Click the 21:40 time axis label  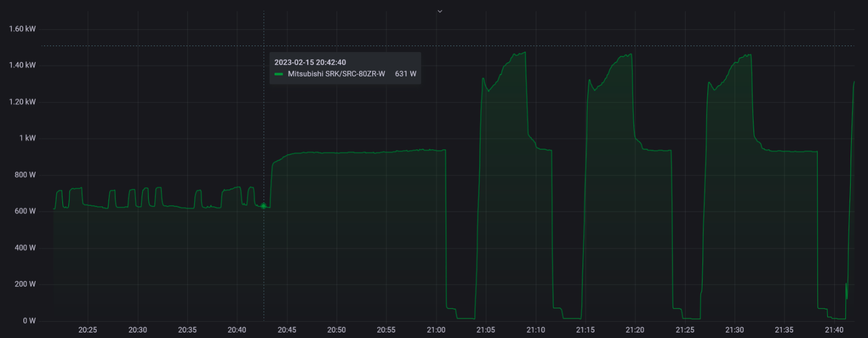[834, 330]
